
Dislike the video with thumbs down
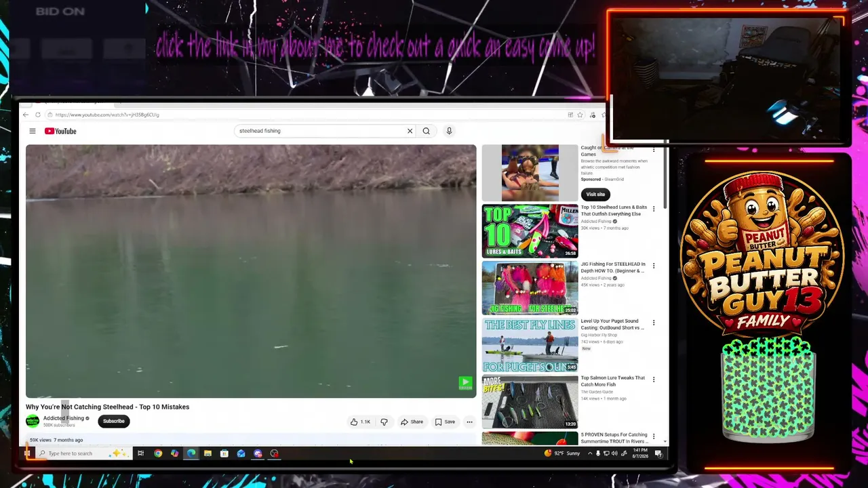[x=384, y=422]
